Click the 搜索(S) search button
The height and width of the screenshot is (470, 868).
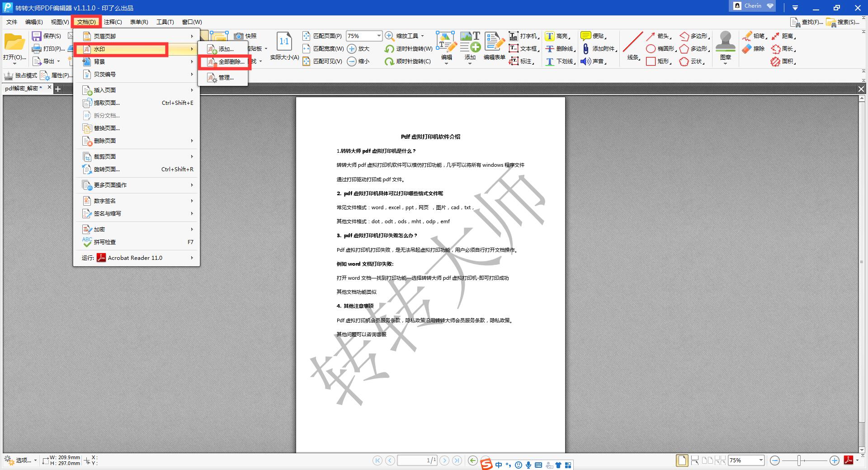click(x=842, y=22)
